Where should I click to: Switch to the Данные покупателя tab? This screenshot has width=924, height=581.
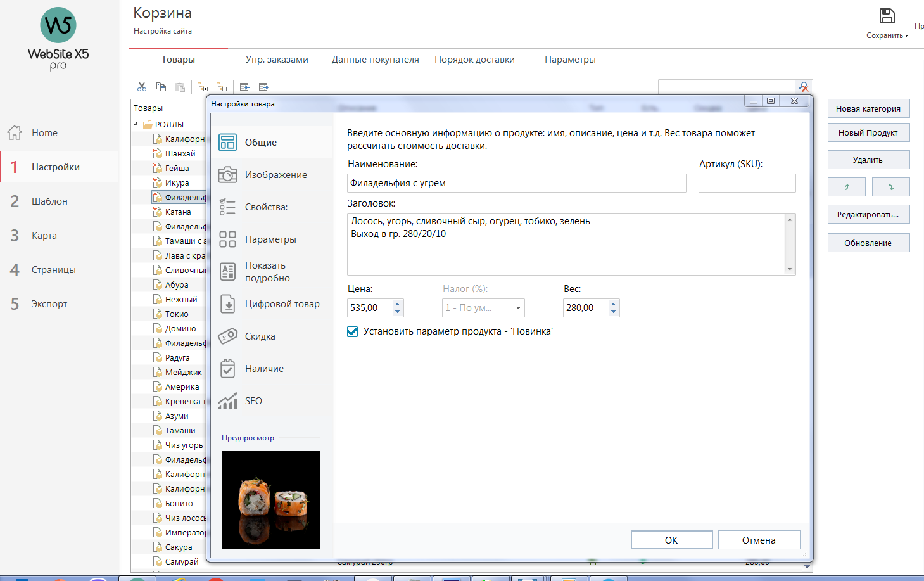tap(376, 60)
